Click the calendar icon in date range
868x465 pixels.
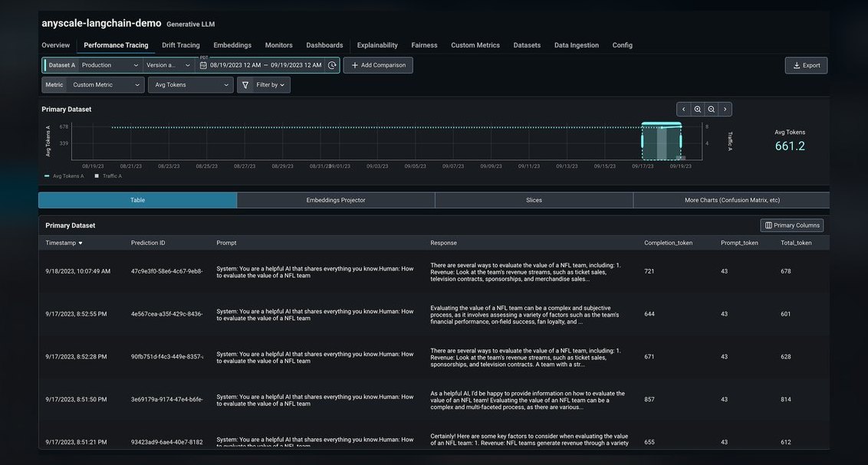[x=203, y=65]
